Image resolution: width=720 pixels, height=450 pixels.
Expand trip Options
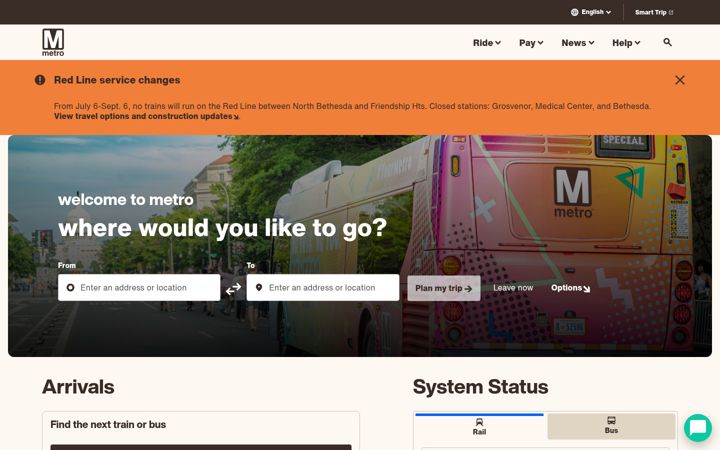[570, 288]
